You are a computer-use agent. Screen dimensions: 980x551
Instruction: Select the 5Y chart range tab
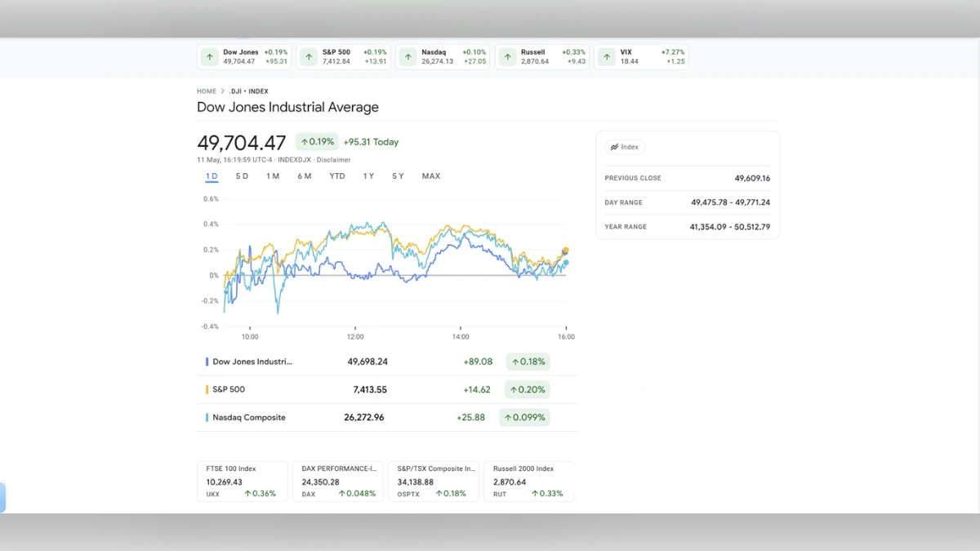point(398,176)
